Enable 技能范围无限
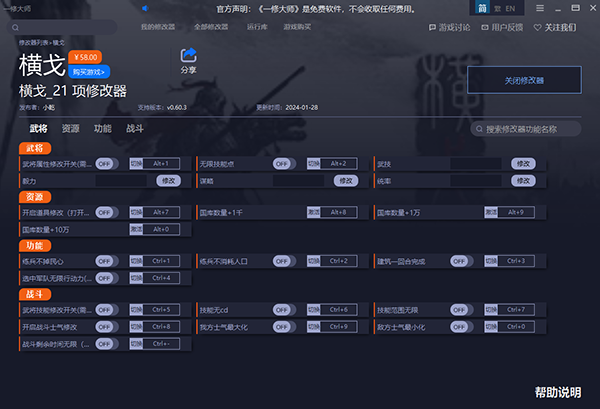This screenshot has width=600, height=409. click(x=462, y=310)
